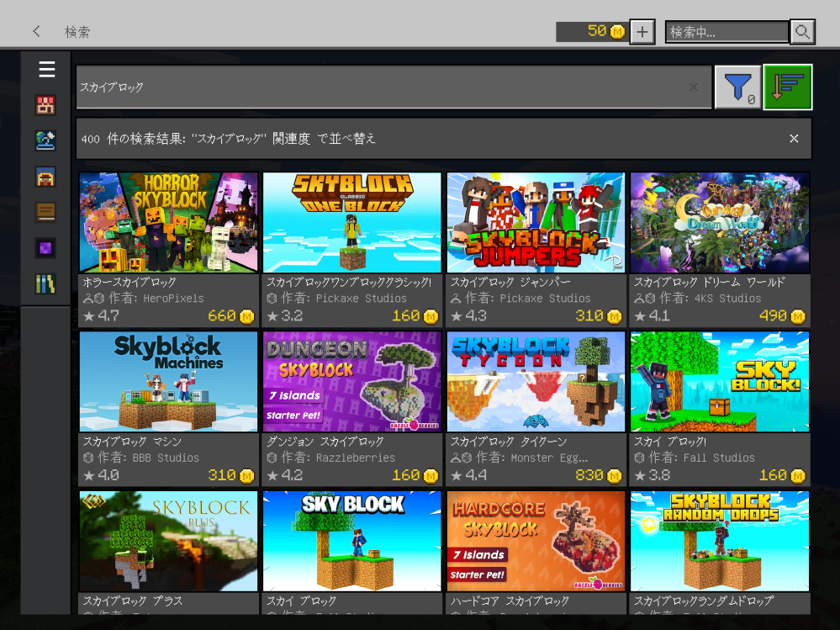
Task: Open the orange Hardcore Skyblock thumbnail
Action: 536,541
